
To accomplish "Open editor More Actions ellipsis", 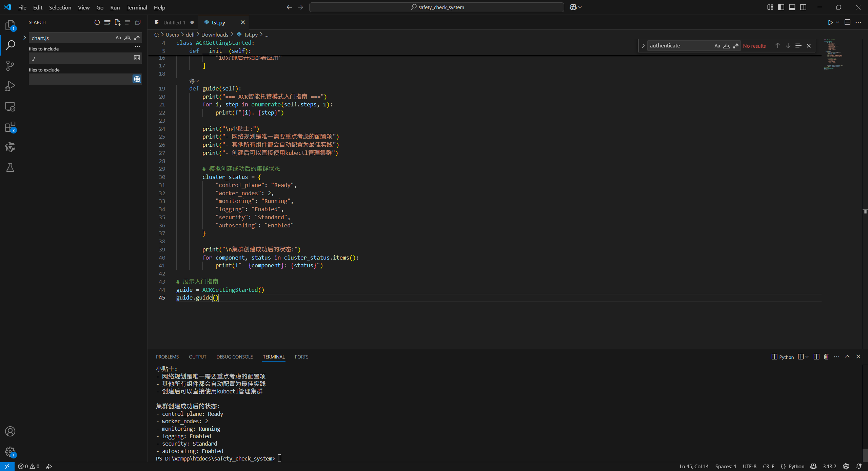I will coord(858,22).
